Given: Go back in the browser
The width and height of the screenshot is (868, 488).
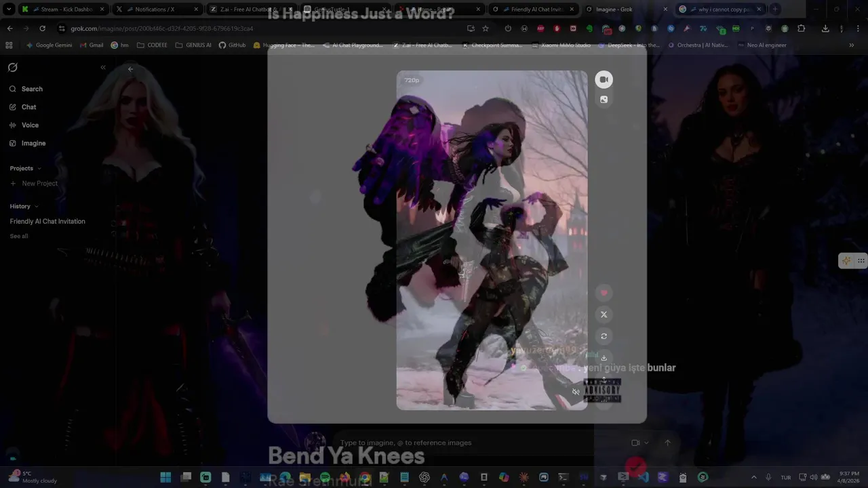Looking at the screenshot, I should [x=9, y=28].
